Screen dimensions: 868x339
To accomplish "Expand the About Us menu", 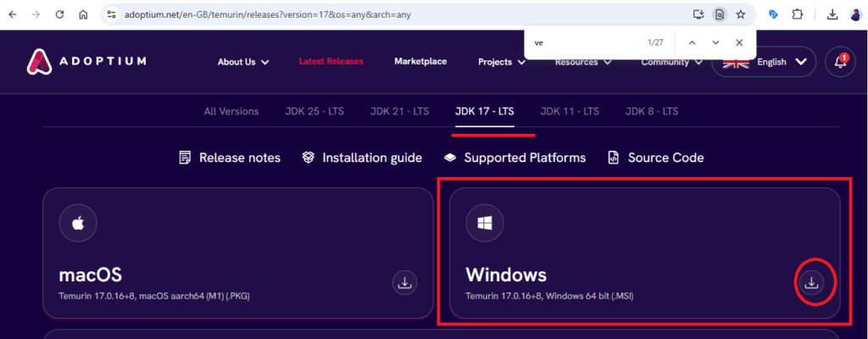I will click(x=243, y=62).
